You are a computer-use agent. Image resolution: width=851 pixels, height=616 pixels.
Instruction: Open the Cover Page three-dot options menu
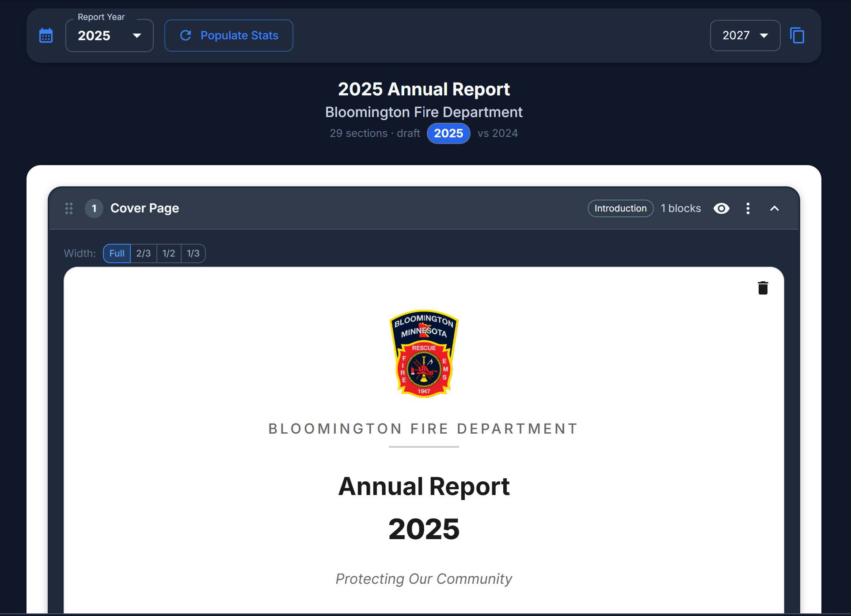(748, 208)
